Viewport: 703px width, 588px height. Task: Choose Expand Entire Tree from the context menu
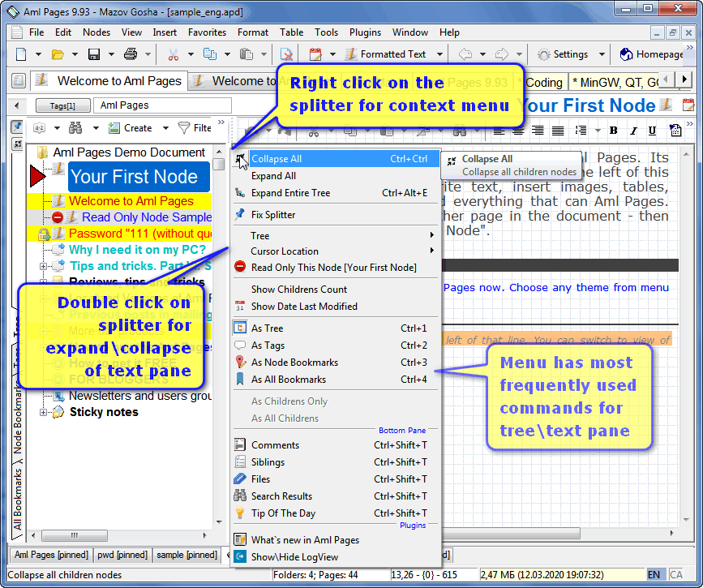[x=336, y=193]
